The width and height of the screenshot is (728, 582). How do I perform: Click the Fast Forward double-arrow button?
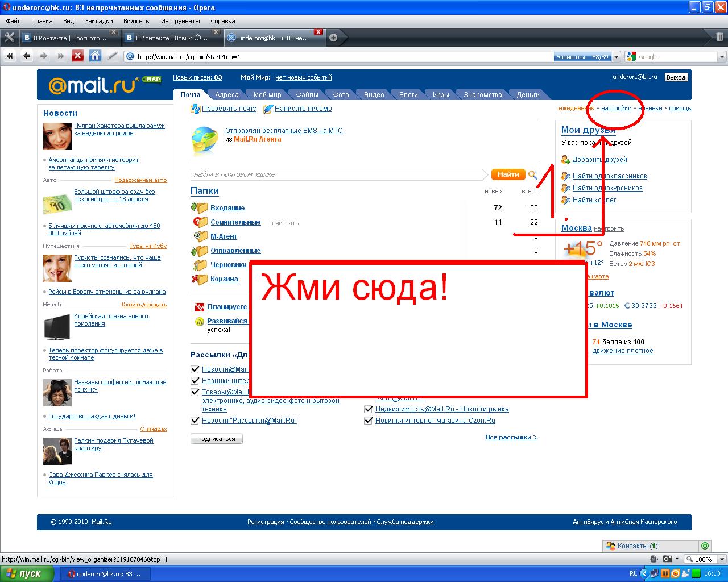60,56
